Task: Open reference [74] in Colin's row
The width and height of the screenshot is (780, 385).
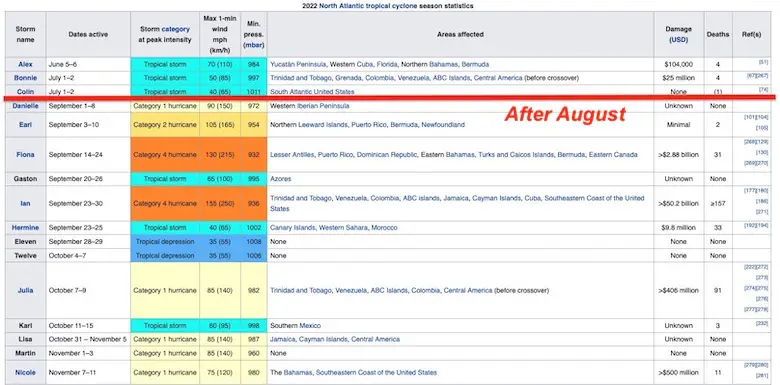Action: [x=763, y=89]
